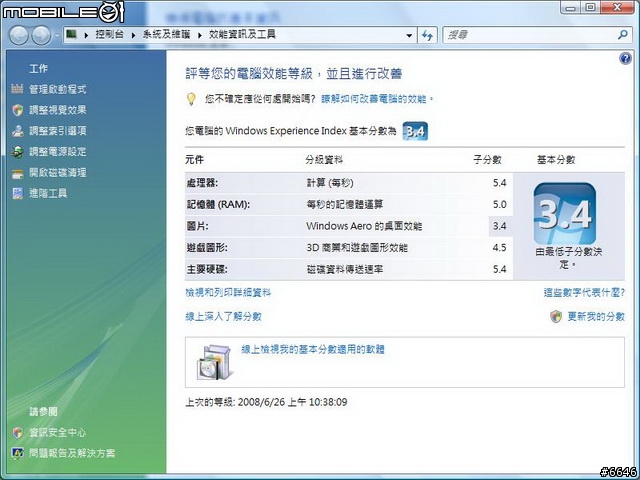The height and width of the screenshot is (480, 640).
Task: Click the icon beside 調整索引選項
Action: [18, 131]
